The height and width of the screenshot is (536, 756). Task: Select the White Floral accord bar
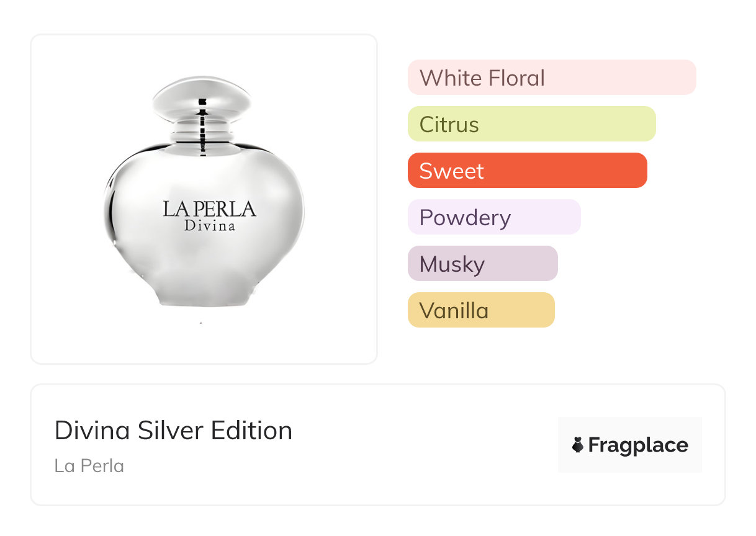(552, 78)
